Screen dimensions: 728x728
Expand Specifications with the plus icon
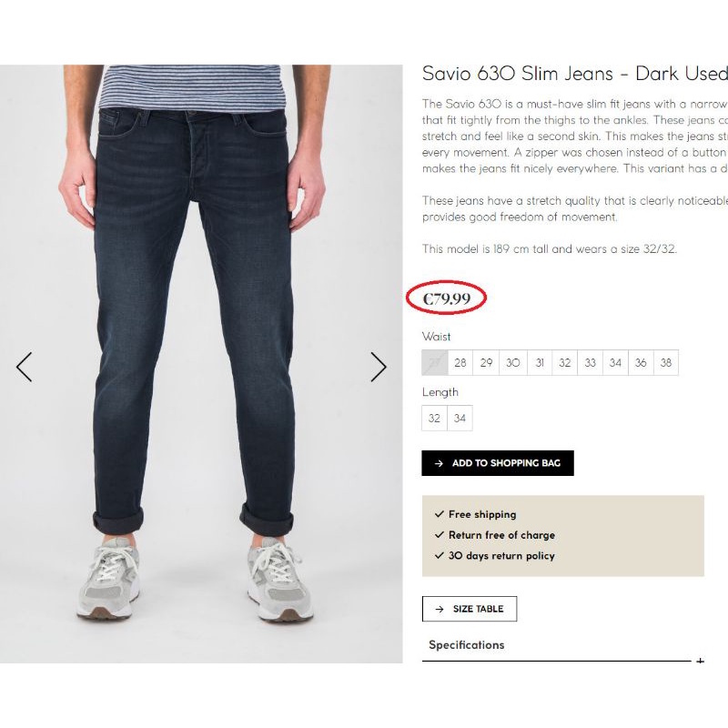(x=700, y=661)
